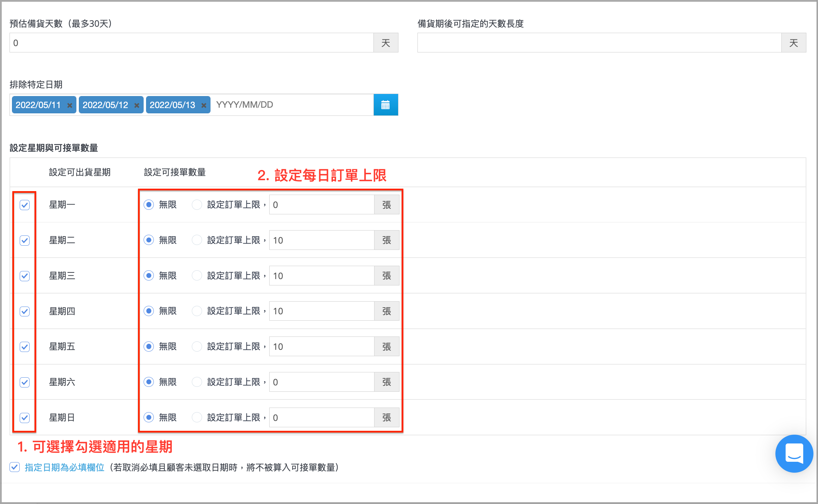
Task: Select 設定訂單上限 radio for 星期一
Action: point(197,204)
